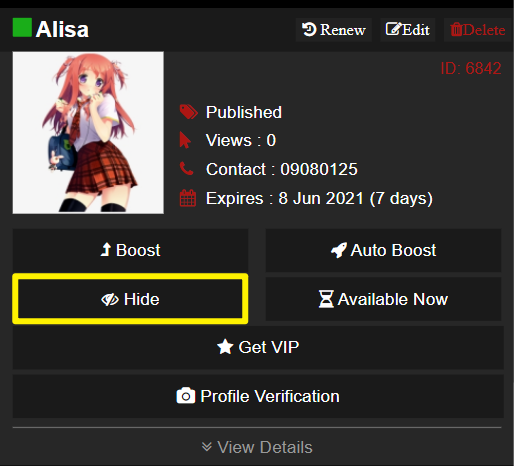Click the red Delete trash icon

(x=456, y=29)
